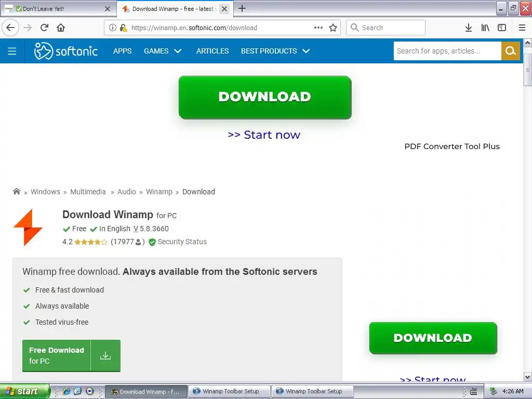This screenshot has width=532, height=399.
Task: Go to Winamp breadcrumb link
Action: pos(159,192)
